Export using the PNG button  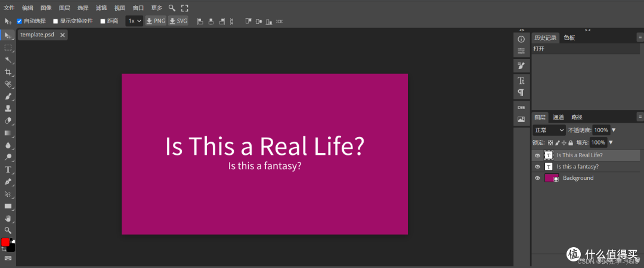(x=156, y=21)
